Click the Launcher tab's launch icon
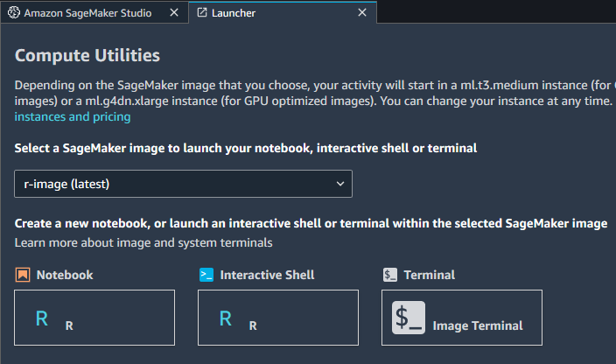Screen dimensions: 616x364 201,13
